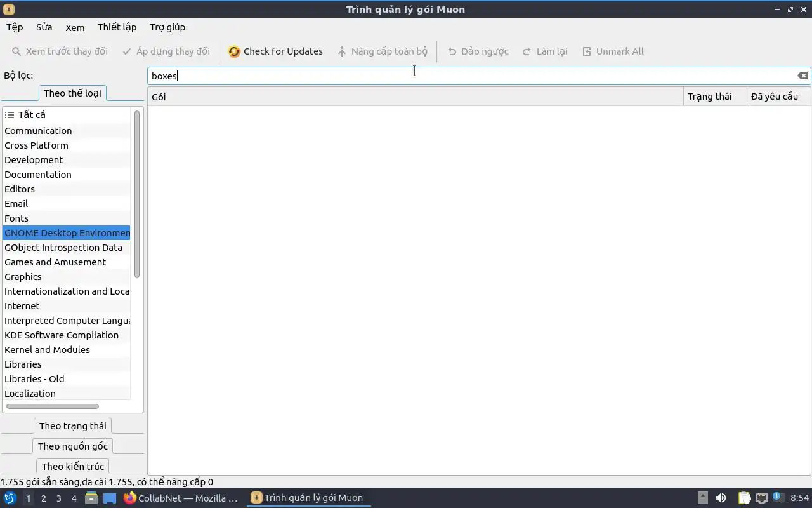Click show desktop icon in taskbar
This screenshot has width=812, height=508.
coord(110,498)
